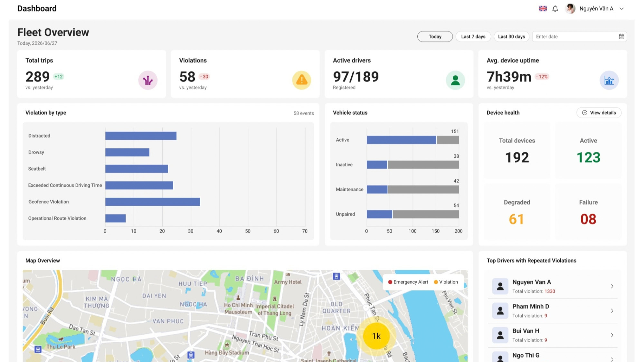Select the Last 7 days filter
This screenshot has width=644, height=362.
point(473,36)
